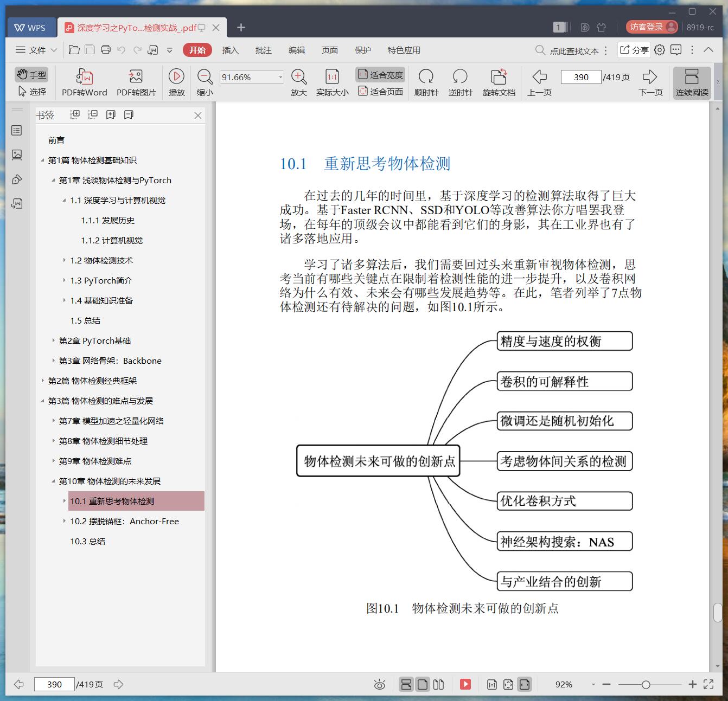Image resolution: width=728 pixels, height=701 pixels.
Task: Go to next page (下一页)
Action: pyautogui.click(x=650, y=82)
